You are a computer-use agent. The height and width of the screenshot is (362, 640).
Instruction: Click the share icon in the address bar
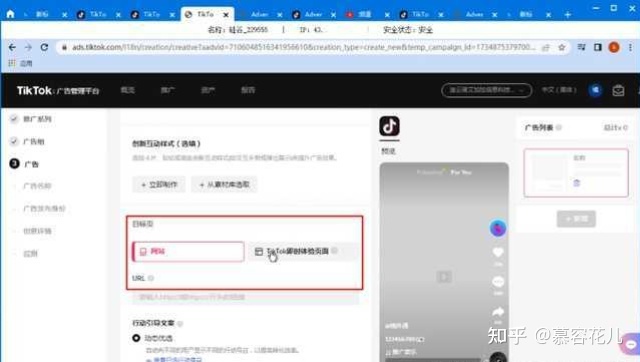(x=545, y=47)
